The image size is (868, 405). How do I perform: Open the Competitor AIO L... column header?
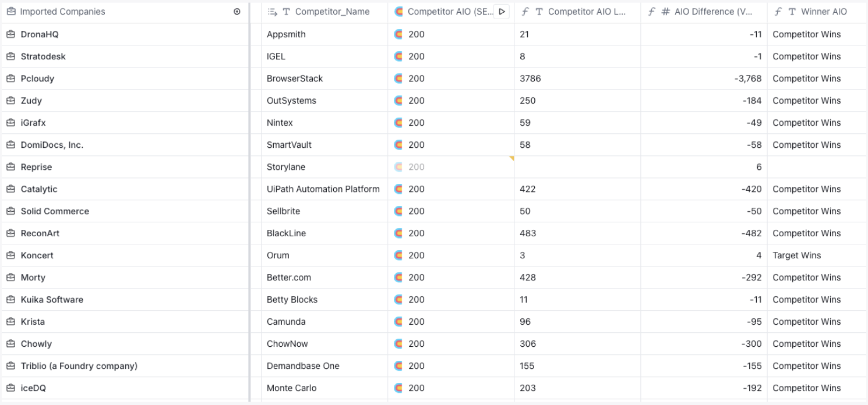pos(587,12)
